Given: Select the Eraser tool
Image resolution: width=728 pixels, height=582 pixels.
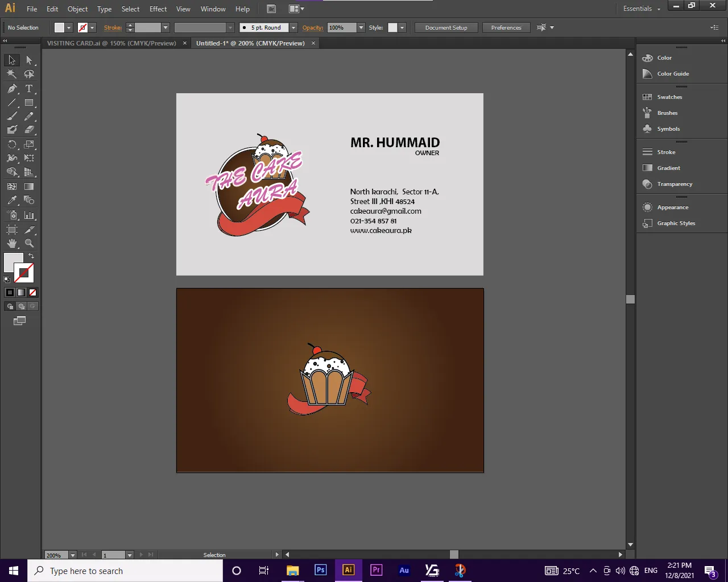Looking at the screenshot, I should click(x=29, y=130).
